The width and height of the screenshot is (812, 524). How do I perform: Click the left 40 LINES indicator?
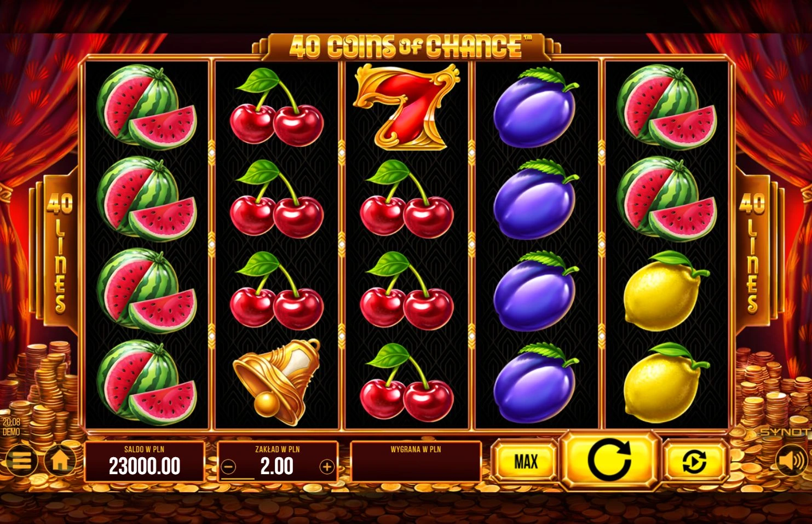coord(59,252)
